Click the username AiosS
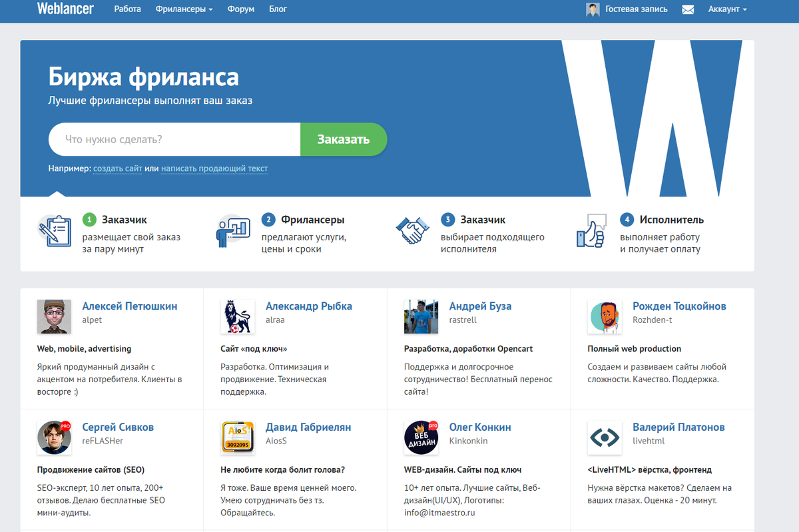Image resolution: width=799 pixels, height=532 pixels. [x=276, y=441]
